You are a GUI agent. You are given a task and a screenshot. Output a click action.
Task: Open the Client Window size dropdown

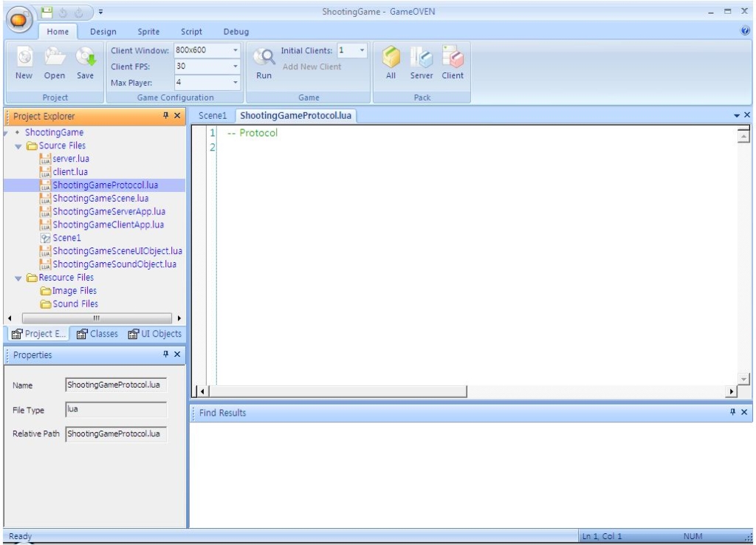point(236,50)
